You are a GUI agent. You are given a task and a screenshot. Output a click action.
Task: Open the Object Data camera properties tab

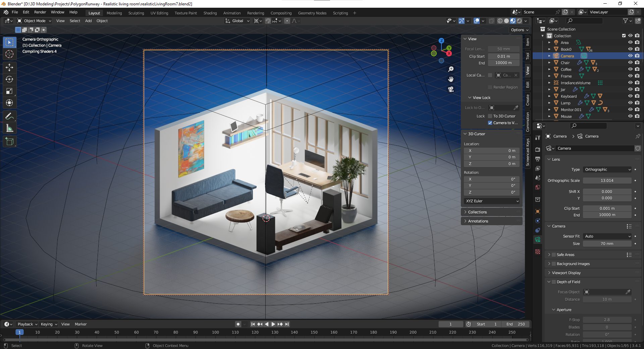[538, 240]
